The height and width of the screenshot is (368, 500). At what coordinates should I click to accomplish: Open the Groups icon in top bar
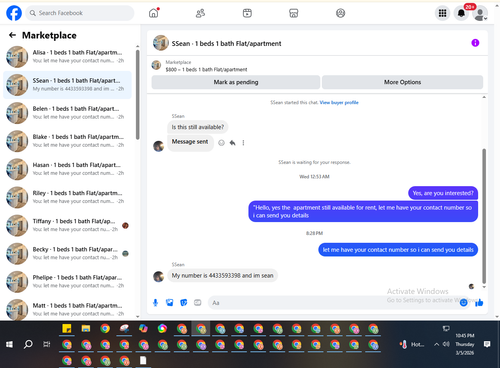(x=340, y=13)
